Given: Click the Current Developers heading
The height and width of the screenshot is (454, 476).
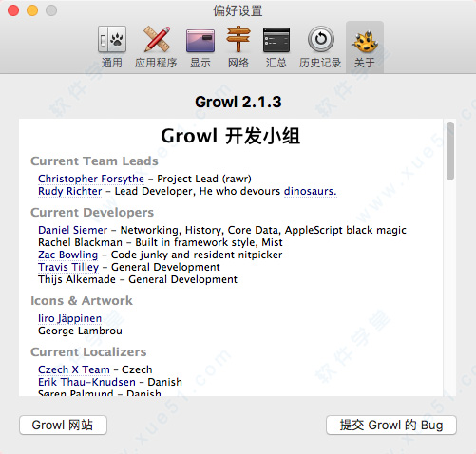Looking at the screenshot, I should tap(92, 213).
